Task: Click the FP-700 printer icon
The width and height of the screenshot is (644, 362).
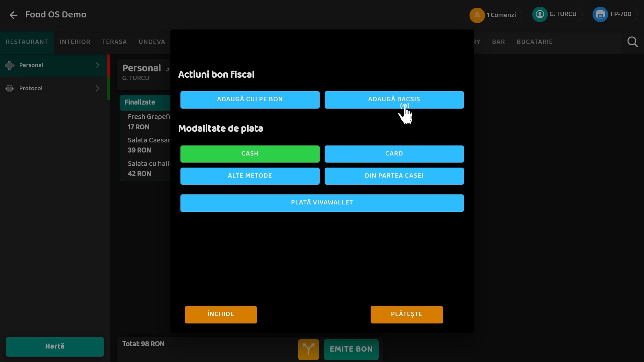Action: (600, 14)
